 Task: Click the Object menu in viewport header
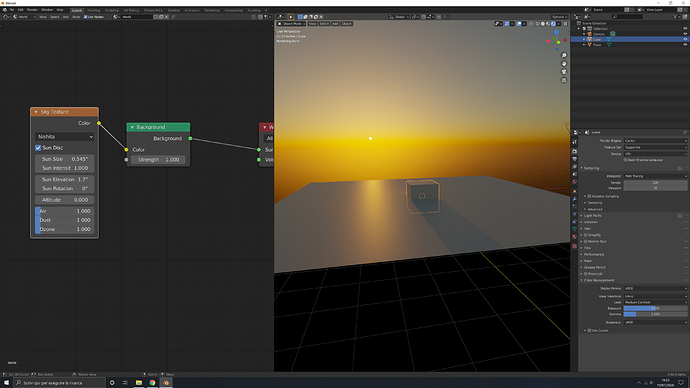347,23
